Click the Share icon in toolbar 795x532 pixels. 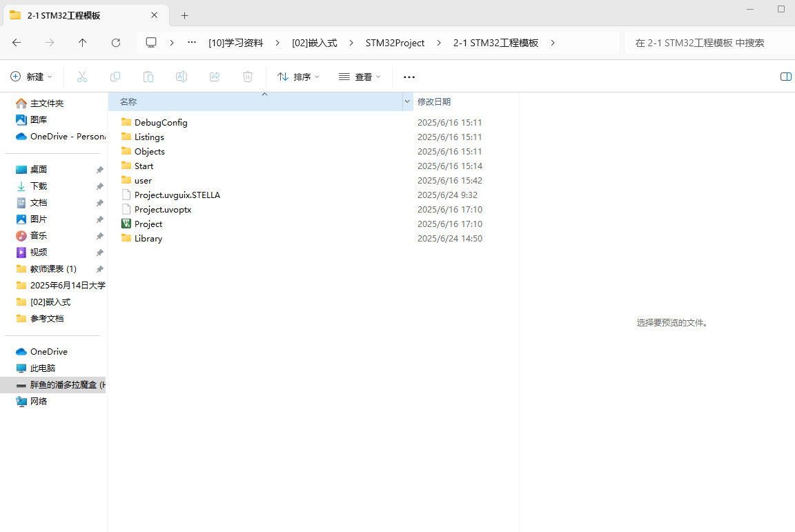pyautogui.click(x=215, y=77)
